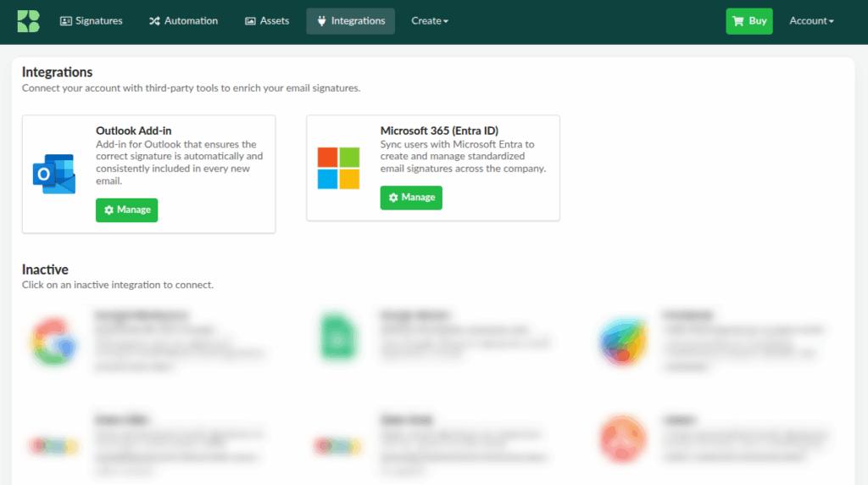Click the Microsoft 365 (Entra ID) title

click(x=439, y=131)
